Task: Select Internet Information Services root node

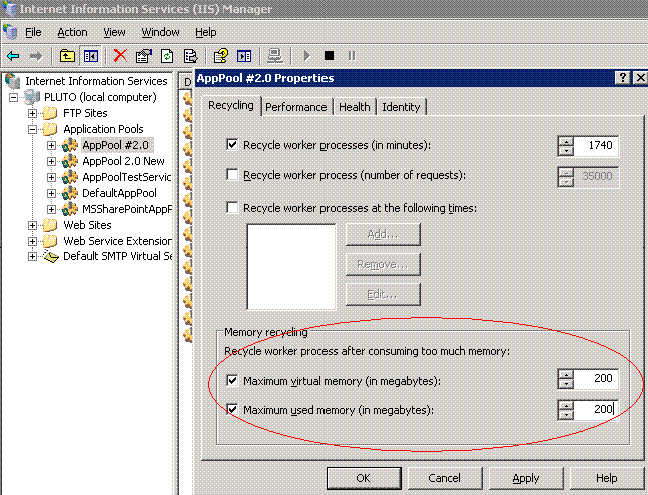Action: 96,81
